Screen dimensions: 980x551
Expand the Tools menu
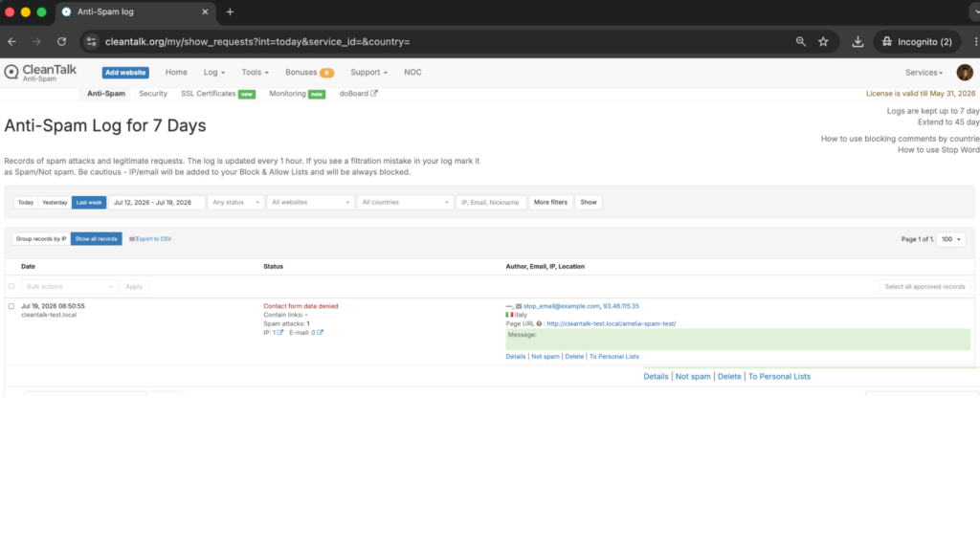(x=255, y=73)
